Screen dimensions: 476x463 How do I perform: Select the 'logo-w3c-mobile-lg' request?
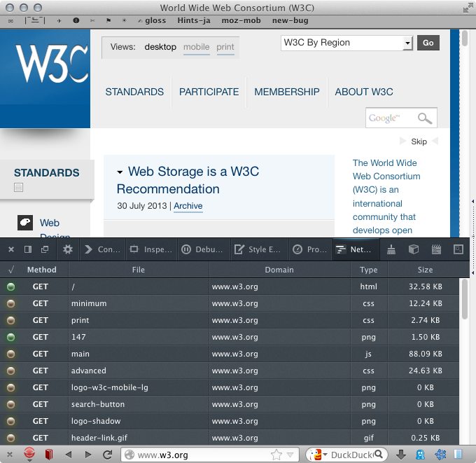(x=230, y=387)
